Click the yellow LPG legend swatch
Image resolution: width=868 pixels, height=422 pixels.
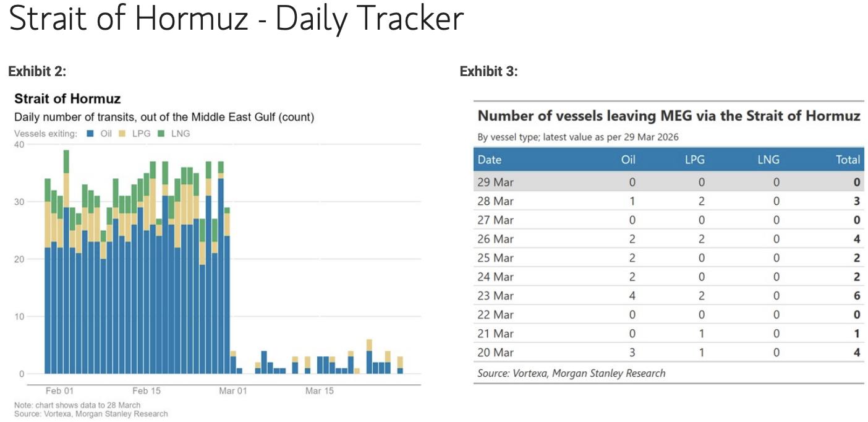pyautogui.click(x=122, y=134)
